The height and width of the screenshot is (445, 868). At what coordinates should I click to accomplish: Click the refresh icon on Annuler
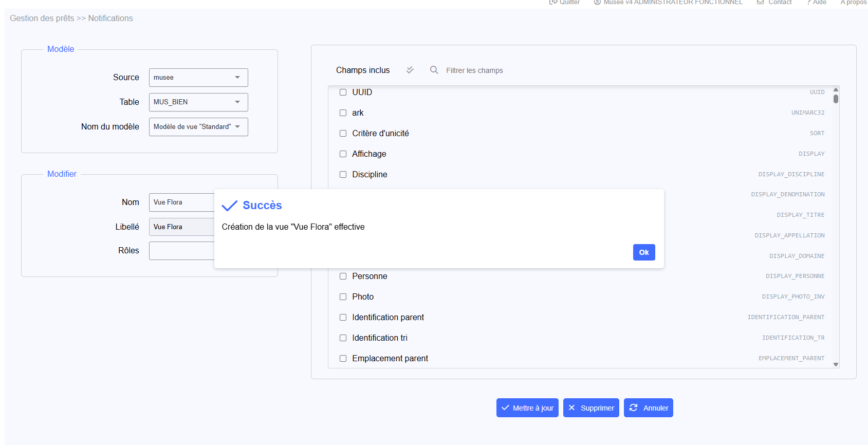[634, 407]
